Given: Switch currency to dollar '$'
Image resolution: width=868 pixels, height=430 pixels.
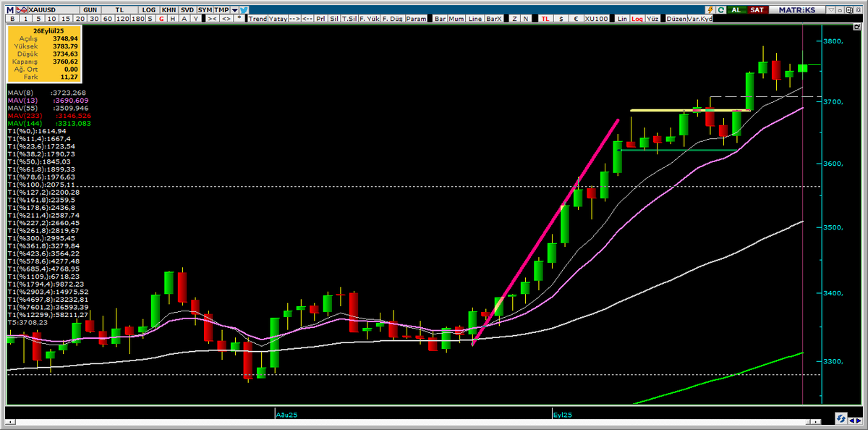Looking at the screenshot, I should (561, 19).
